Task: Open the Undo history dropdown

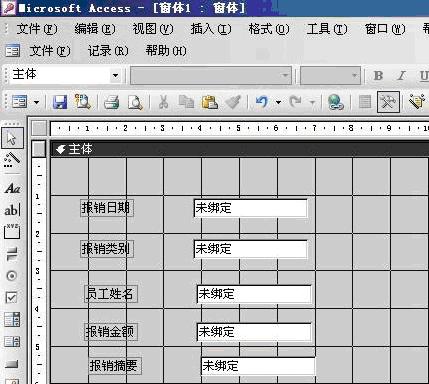Action: [x=278, y=102]
